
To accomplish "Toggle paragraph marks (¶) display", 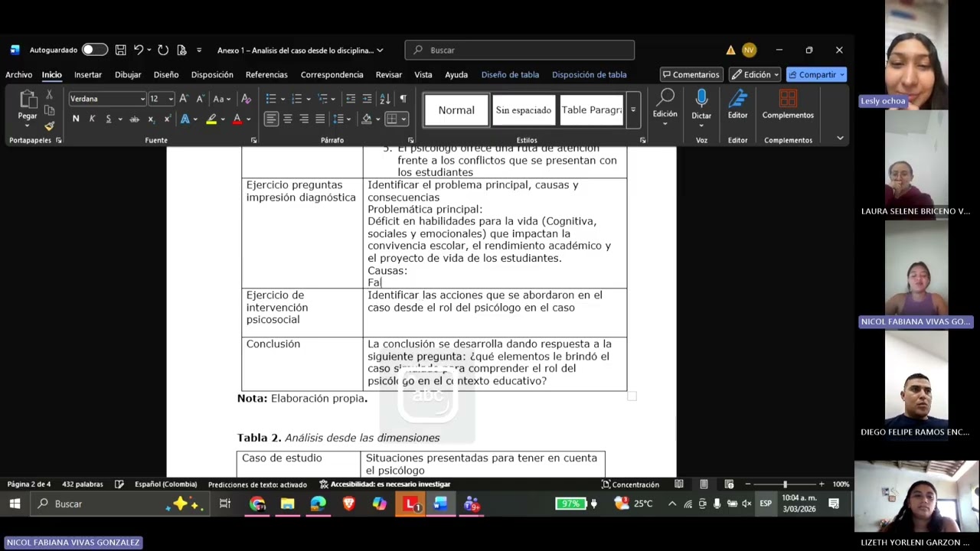I will pyautogui.click(x=403, y=99).
